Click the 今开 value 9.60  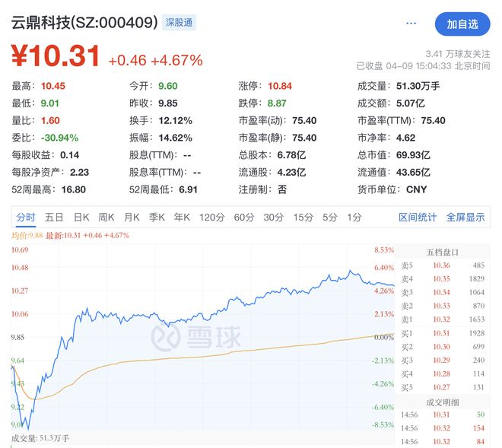168,86
